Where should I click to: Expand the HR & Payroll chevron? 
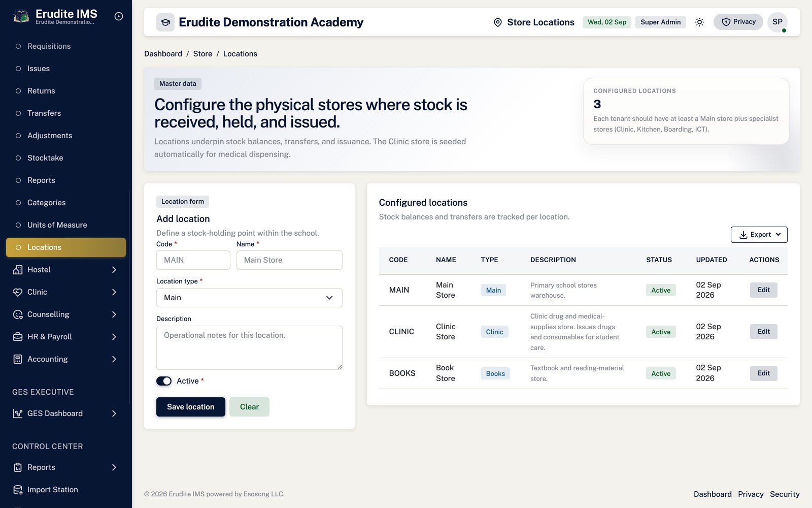(x=114, y=337)
